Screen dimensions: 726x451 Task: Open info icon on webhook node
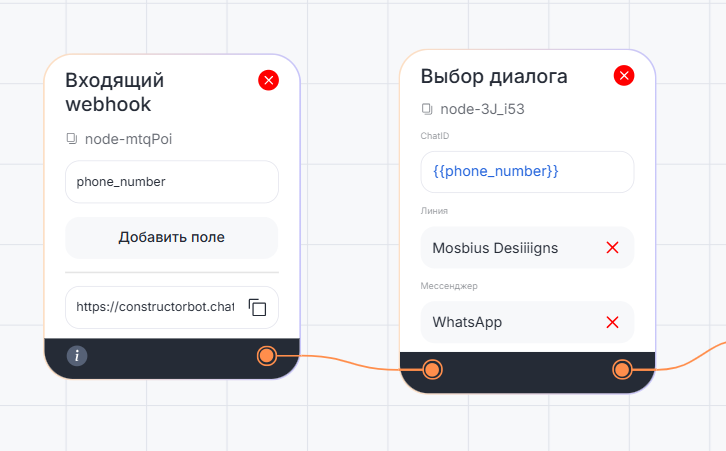(77, 355)
